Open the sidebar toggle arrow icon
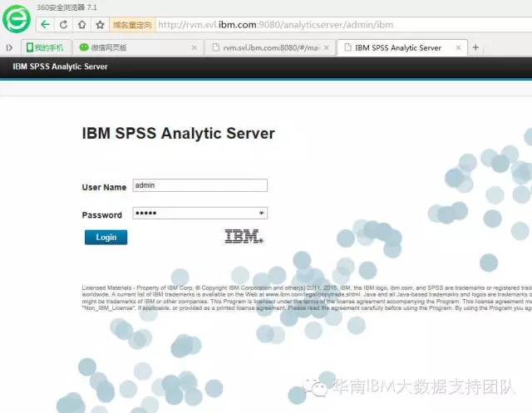Image resolution: width=532 pixels, height=413 pixels. 9,48
